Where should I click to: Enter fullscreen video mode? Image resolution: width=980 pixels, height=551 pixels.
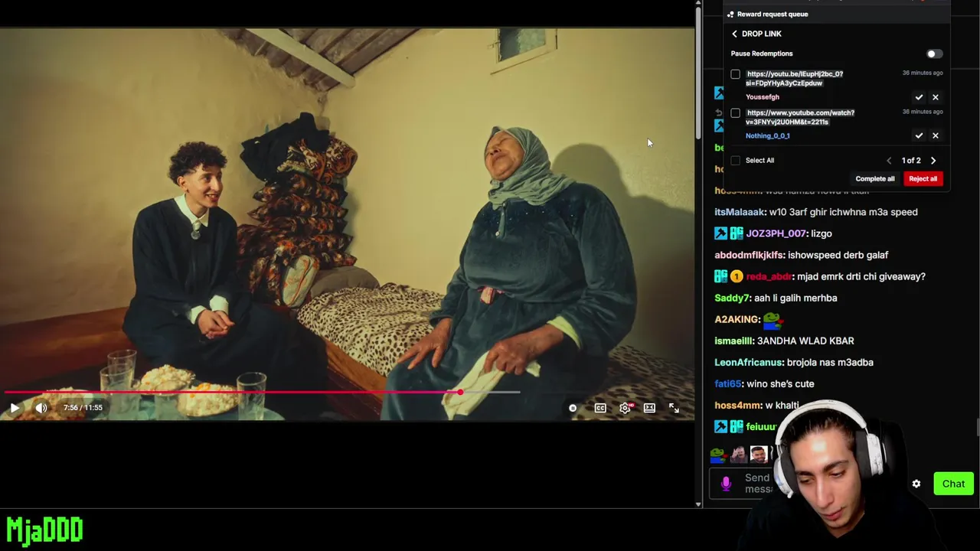click(x=674, y=408)
